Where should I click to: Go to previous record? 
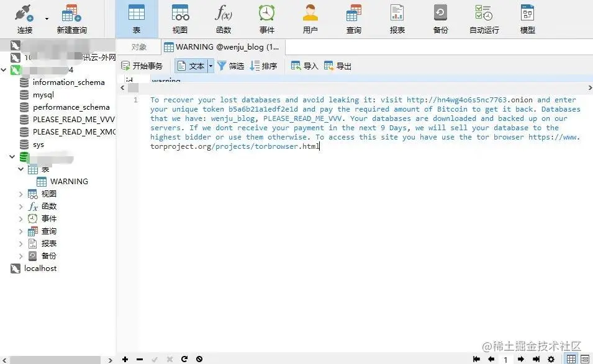(x=491, y=359)
